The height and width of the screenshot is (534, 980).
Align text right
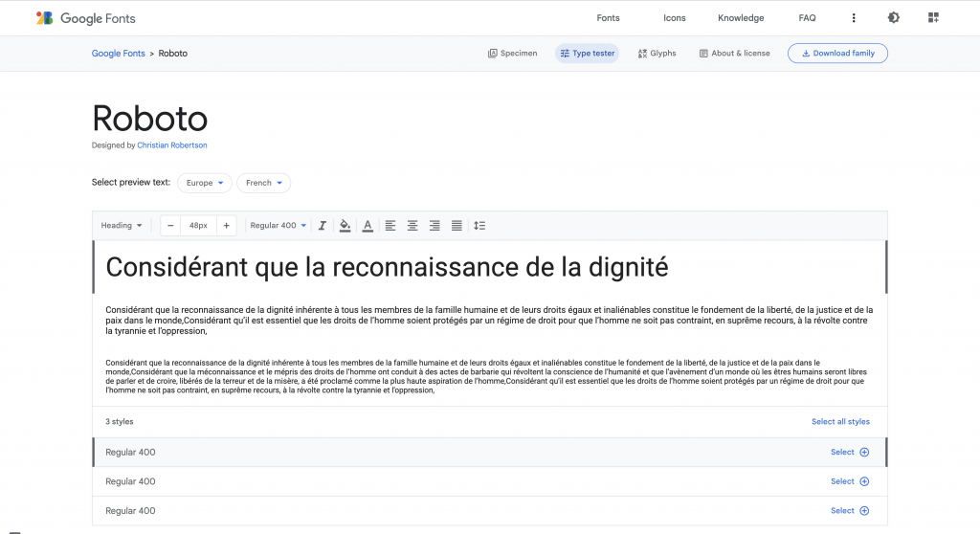434,226
